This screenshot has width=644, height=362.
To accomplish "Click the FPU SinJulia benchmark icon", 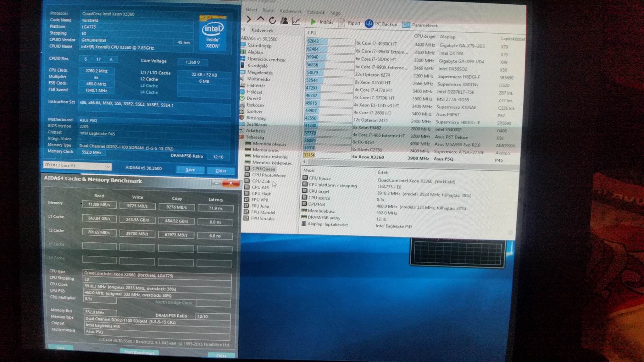I will click(247, 218).
